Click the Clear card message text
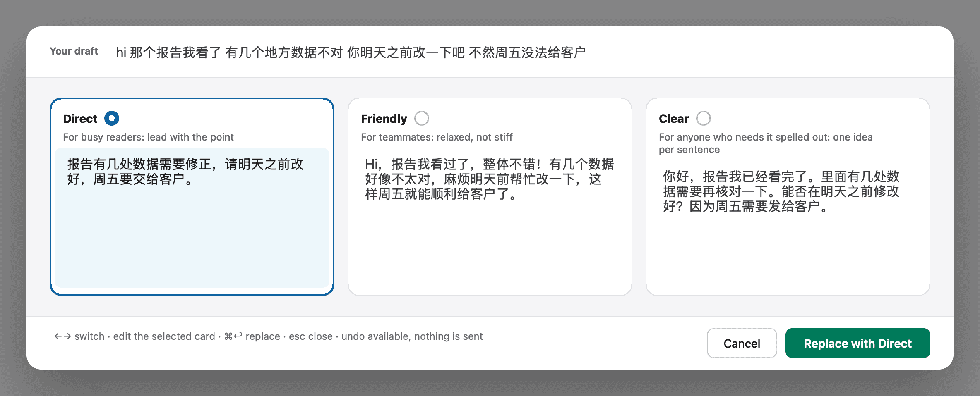Viewport: 980px width, 396px height. click(781, 191)
